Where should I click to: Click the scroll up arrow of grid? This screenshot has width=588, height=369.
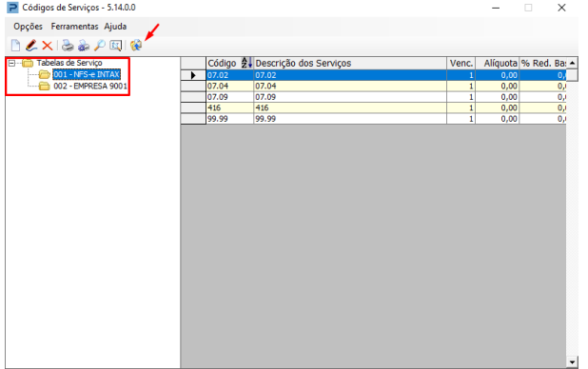[x=572, y=63]
